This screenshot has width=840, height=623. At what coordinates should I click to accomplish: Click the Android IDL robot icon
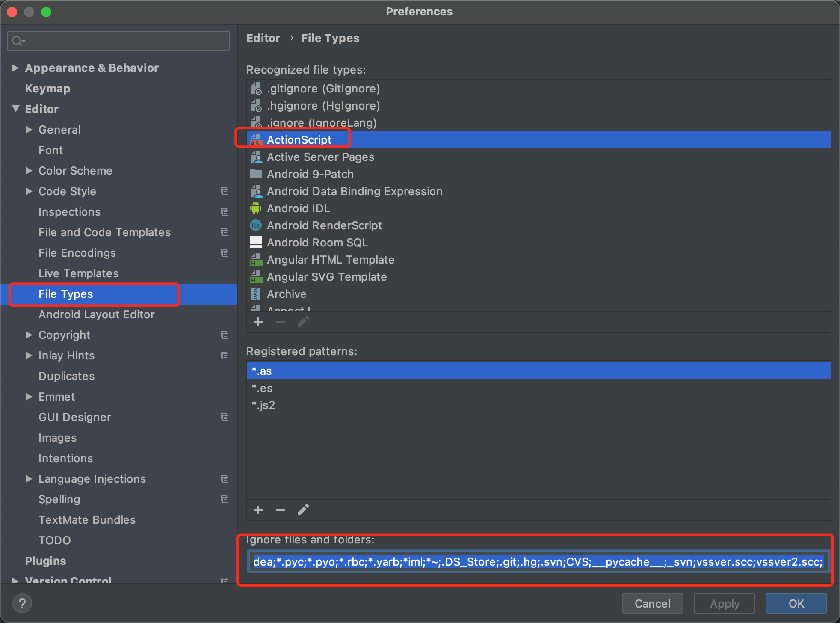click(x=256, y=208)
